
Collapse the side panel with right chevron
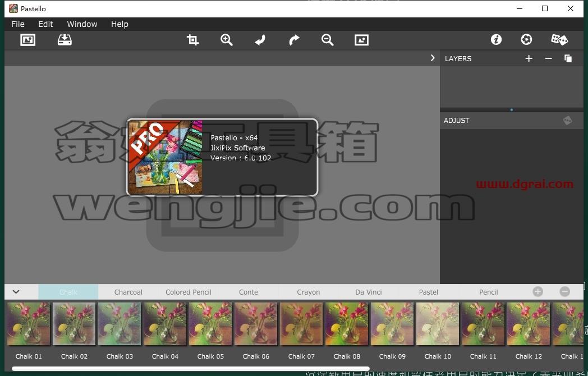click(x=433, y=58)
